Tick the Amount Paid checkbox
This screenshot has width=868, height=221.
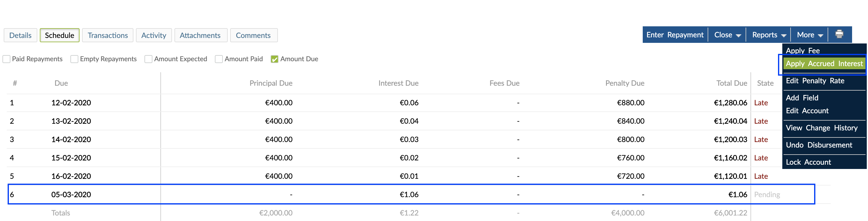coord(219,59)
